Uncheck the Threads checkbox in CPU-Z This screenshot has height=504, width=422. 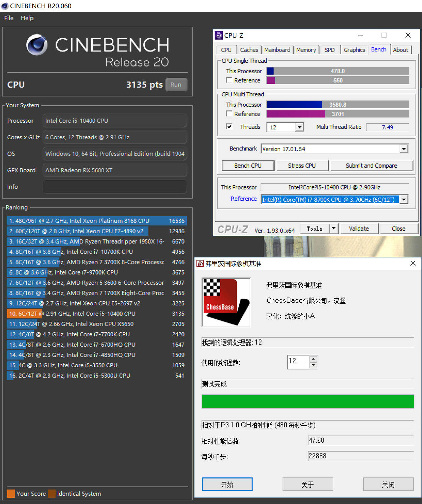click(229, 126)
